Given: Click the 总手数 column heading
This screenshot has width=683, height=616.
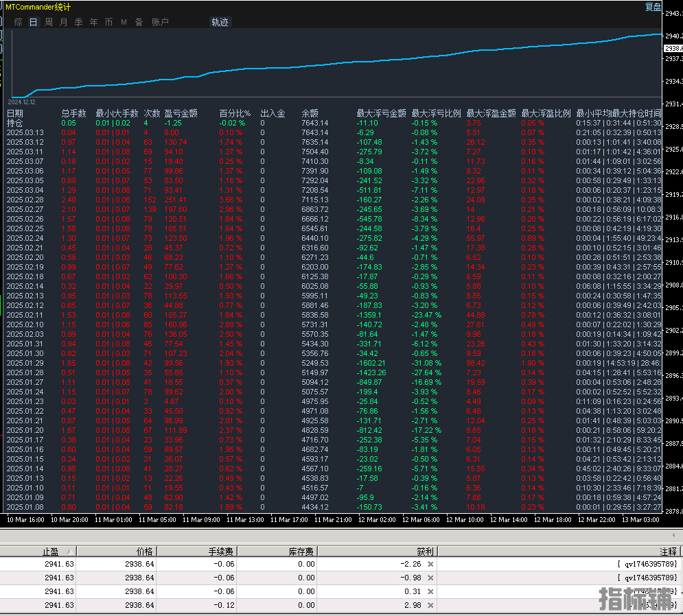Looking at the screenshot, I should [73, 114].
